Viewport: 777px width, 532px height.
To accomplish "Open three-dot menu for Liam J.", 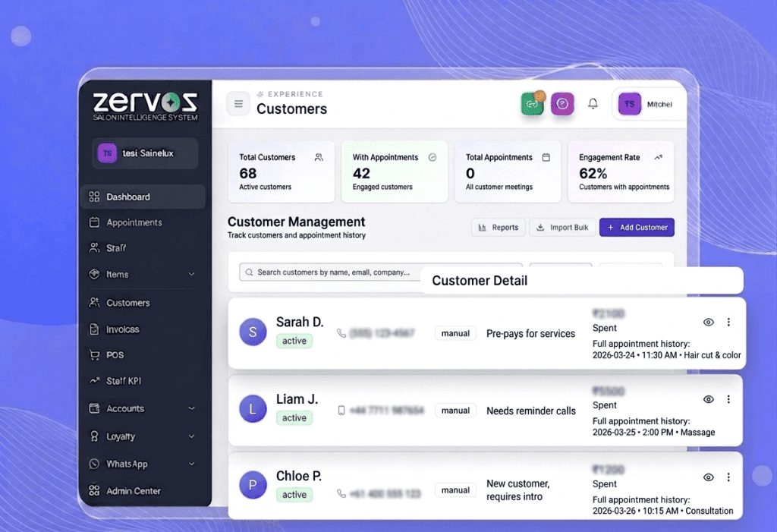I will [x=728, y=399].
